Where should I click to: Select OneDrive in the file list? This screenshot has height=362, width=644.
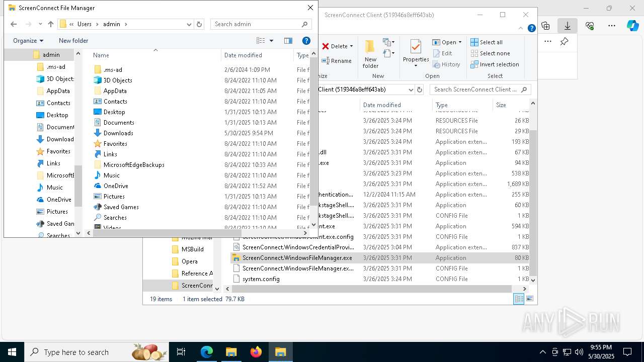(x=116, y=186)
